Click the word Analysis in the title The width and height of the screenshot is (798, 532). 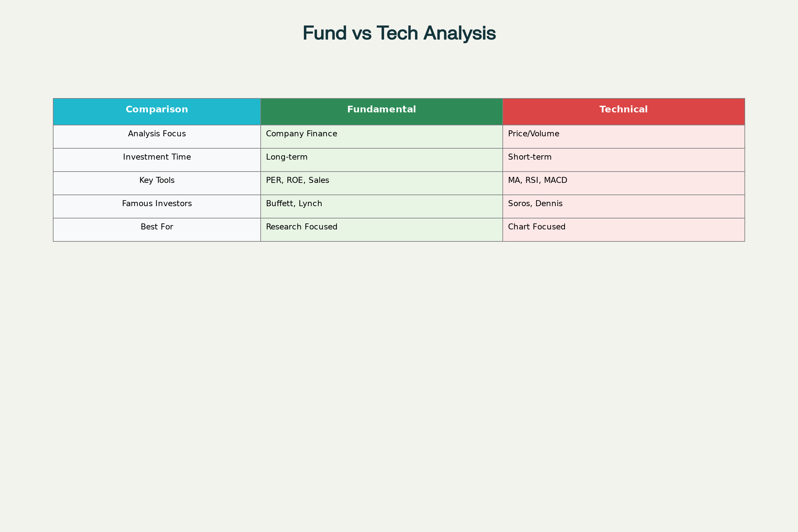(x=460, y=33)
